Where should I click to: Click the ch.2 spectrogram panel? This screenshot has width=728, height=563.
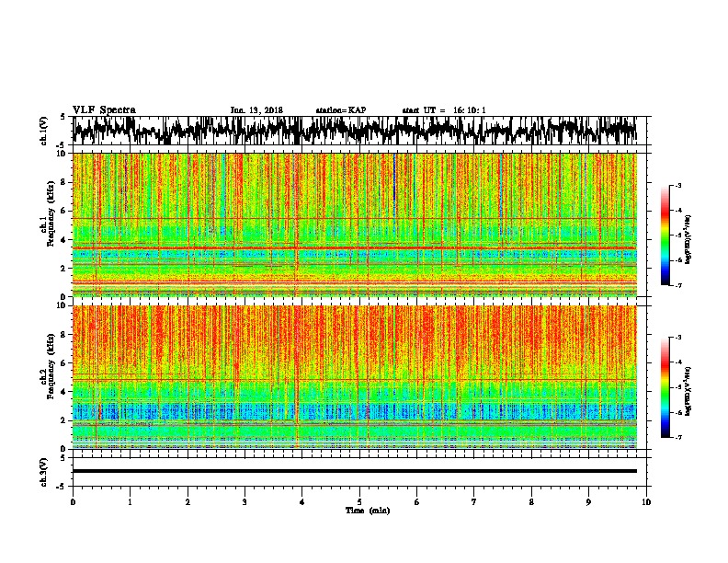click(355, 377)
